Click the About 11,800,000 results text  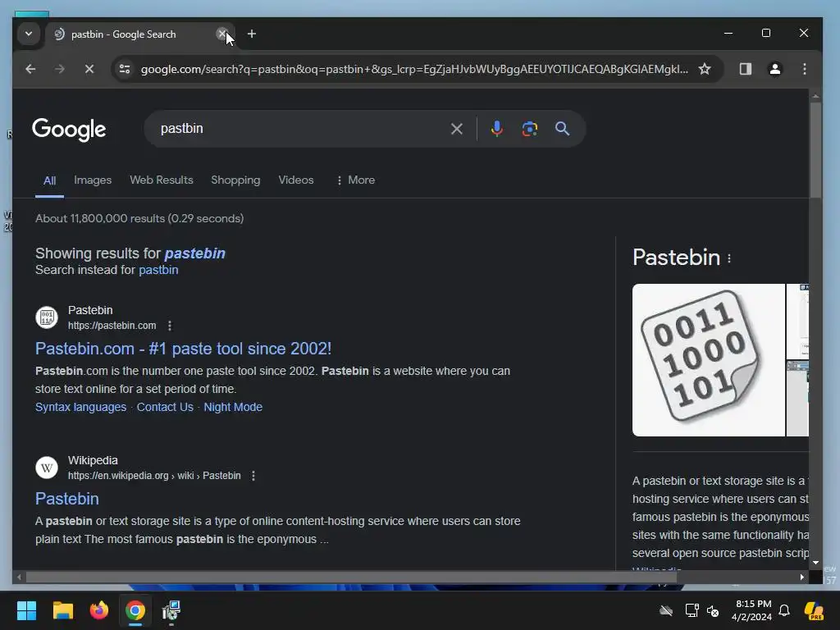pyautogui.click(x=139, y=218)
